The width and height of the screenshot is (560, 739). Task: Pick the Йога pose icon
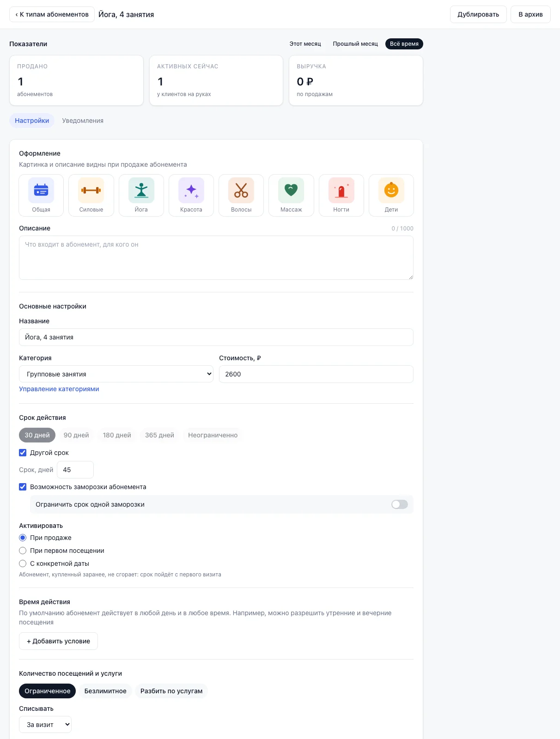141,195
